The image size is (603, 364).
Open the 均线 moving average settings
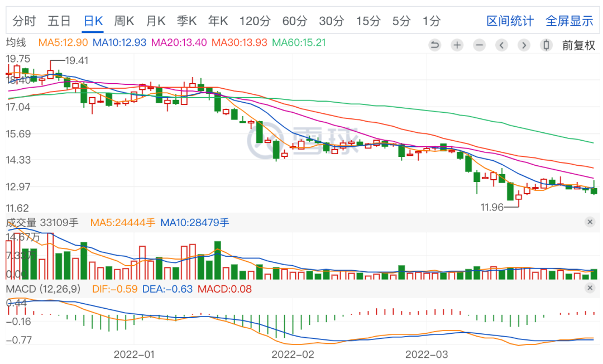click(16, 42)
